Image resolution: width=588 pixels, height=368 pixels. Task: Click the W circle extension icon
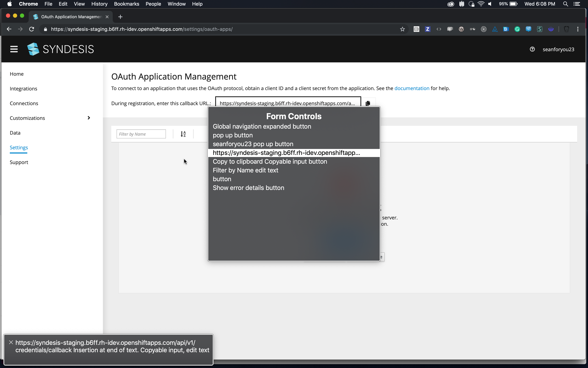tap(461, 29)
